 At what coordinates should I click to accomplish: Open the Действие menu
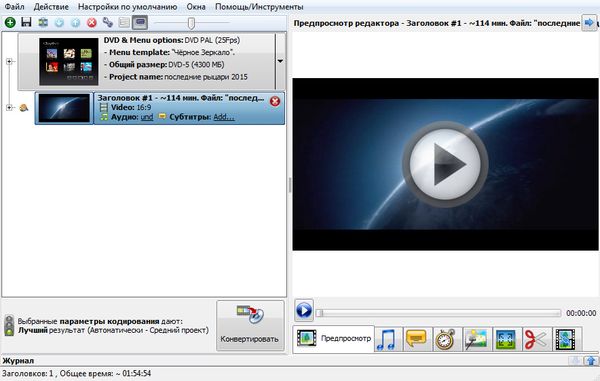coord(51,7)
